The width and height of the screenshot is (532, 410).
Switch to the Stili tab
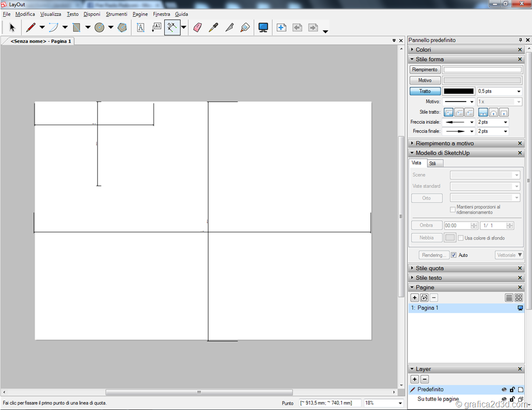(432, 163)
